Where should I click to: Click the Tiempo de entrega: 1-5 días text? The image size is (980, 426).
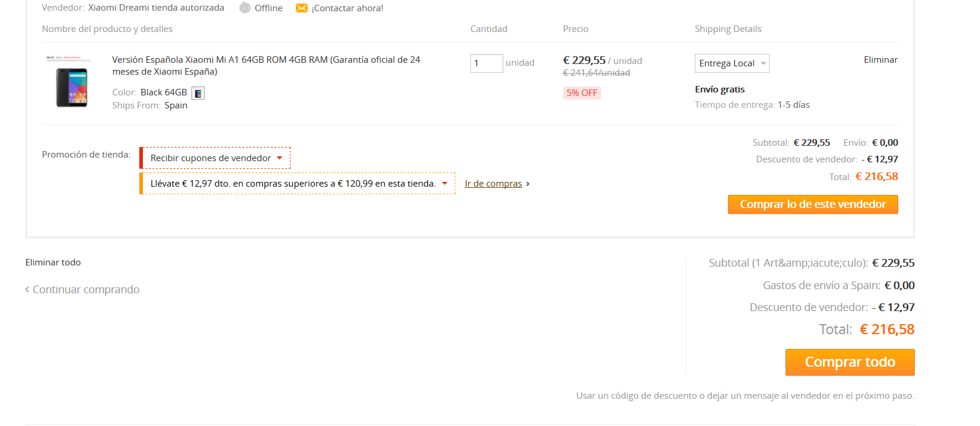click(x=752, y=105)
